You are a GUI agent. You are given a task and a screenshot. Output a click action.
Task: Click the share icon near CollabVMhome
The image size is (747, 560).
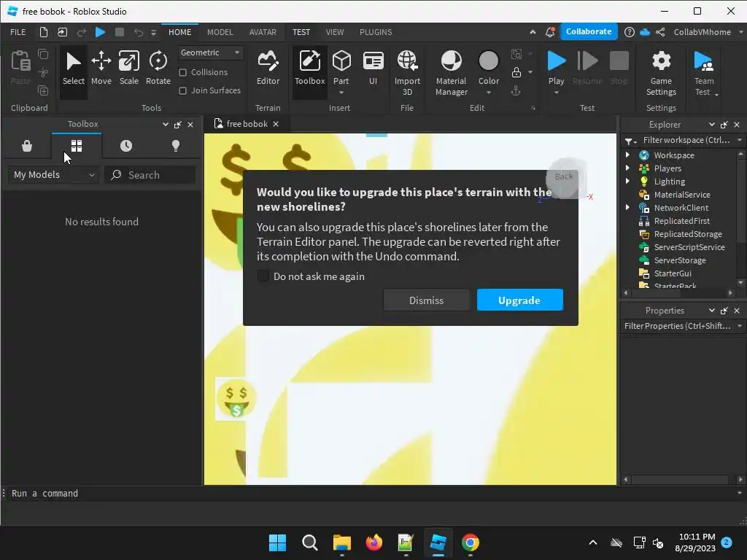click(660, 32)
